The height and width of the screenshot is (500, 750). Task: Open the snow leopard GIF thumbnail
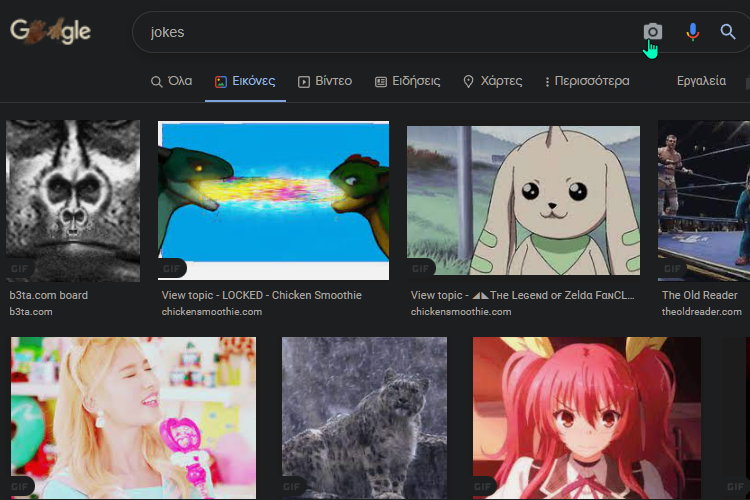(364, 418)
